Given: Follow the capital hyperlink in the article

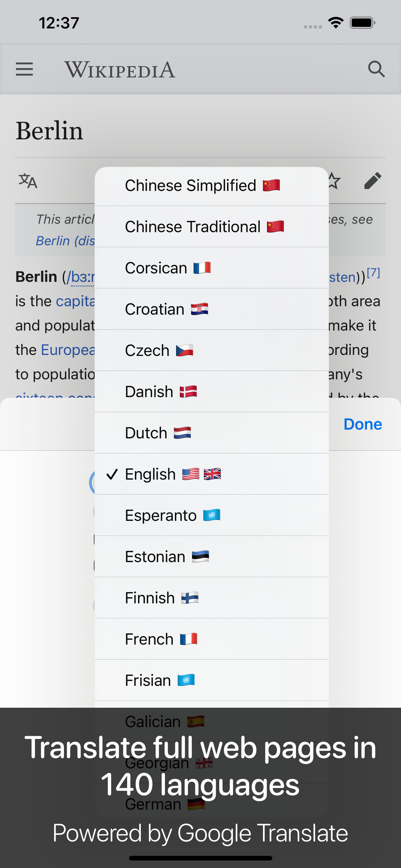Looking at the screenshot, I should (x=75, y=301).
